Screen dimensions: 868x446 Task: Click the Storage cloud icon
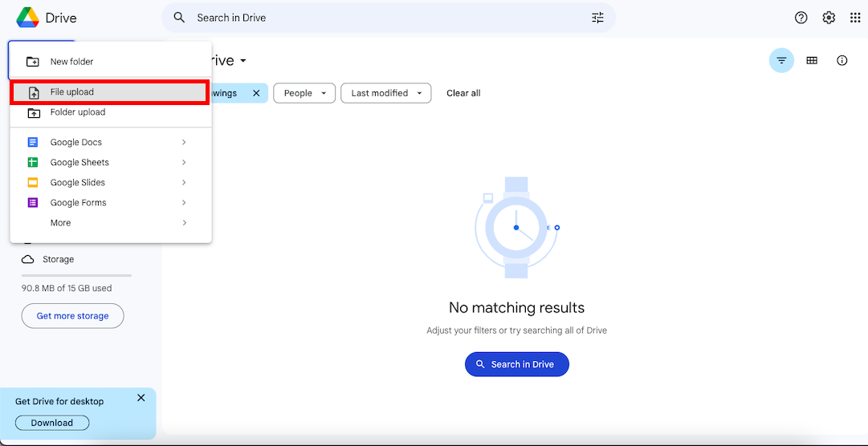coord(27,259)
